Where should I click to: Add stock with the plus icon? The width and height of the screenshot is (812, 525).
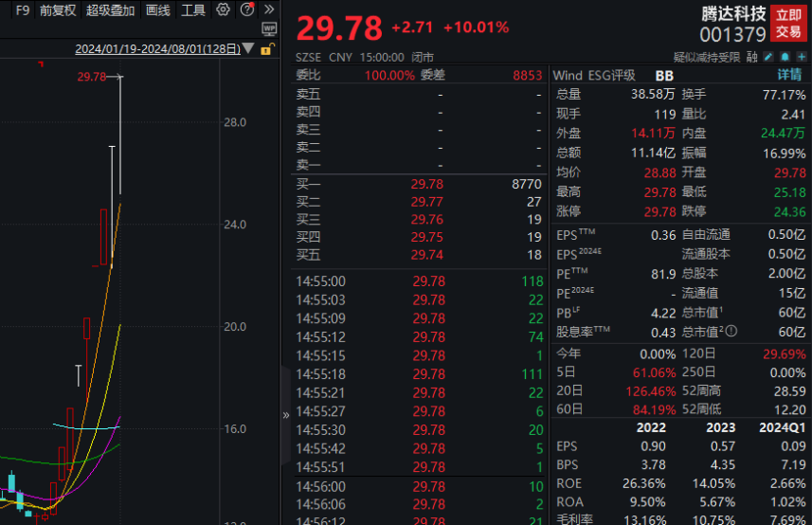pos(801,58)
